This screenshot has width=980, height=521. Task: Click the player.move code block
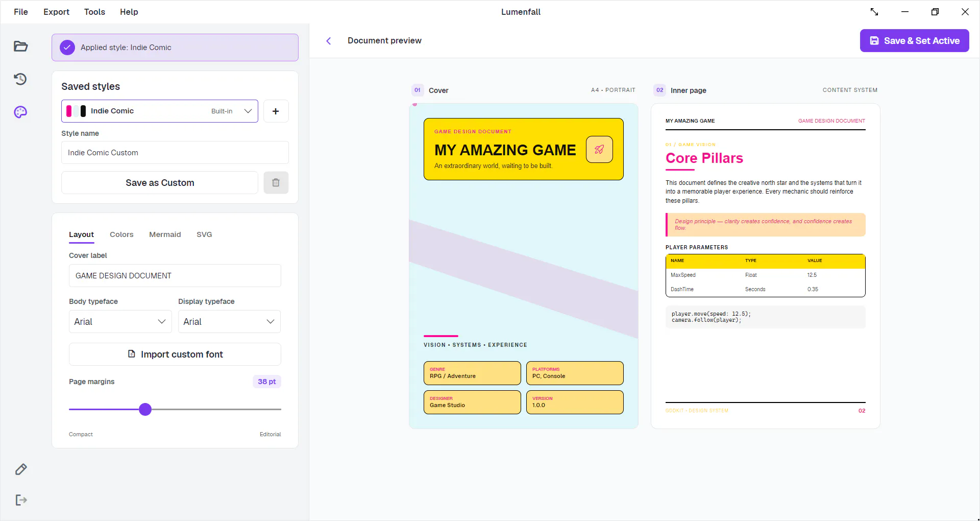(x=766, y=317)
